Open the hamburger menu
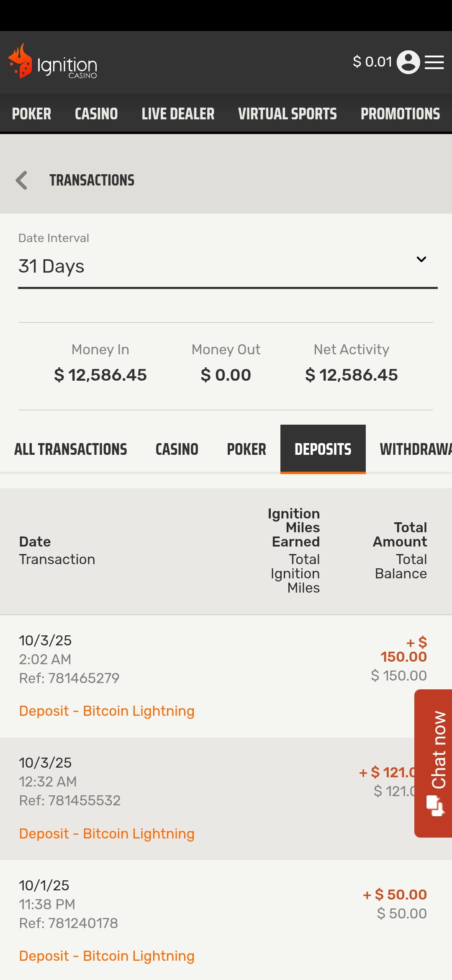452x980 pixels. pyautogui.click(x=434, y=62)
